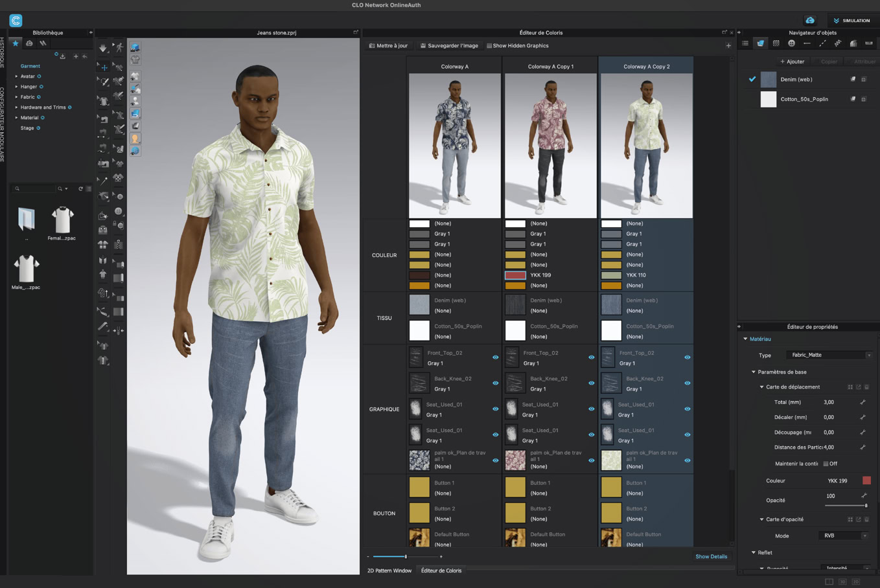Switch to the 2D Pattern Window tab
The height and width of the screenshot is (588, 880).
(389, 571)
